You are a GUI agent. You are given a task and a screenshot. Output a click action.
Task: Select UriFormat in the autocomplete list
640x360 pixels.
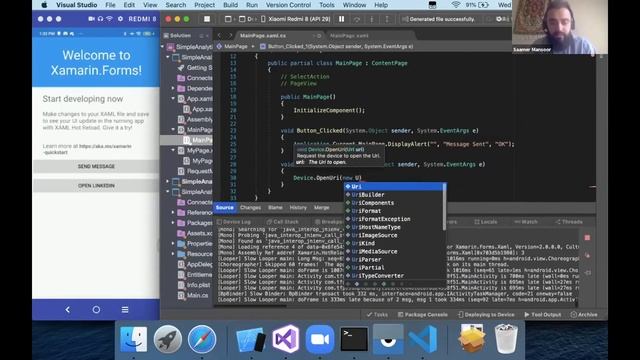click(x=394, y=211)
